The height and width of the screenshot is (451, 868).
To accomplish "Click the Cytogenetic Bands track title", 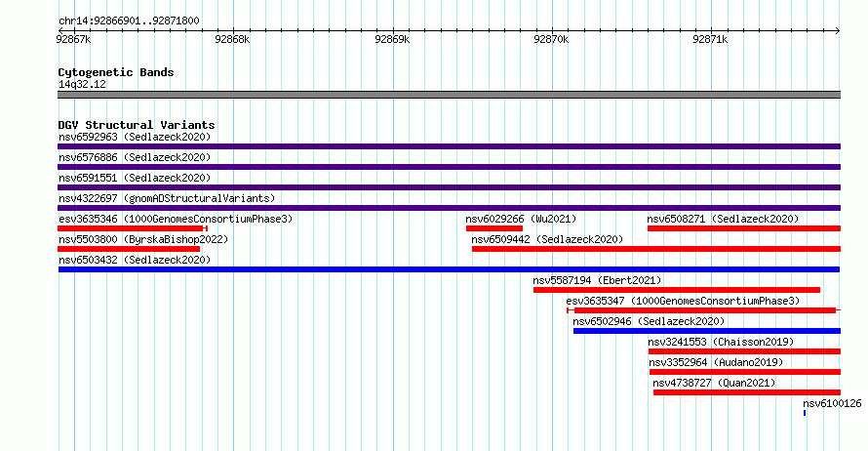I will [x=116, y=72].
